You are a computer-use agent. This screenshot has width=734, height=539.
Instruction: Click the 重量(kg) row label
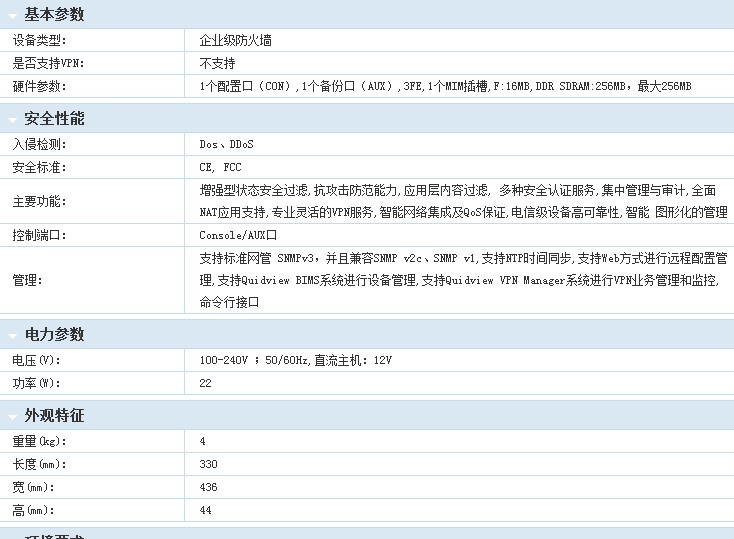pyautogui.click(x=38, y=441)
